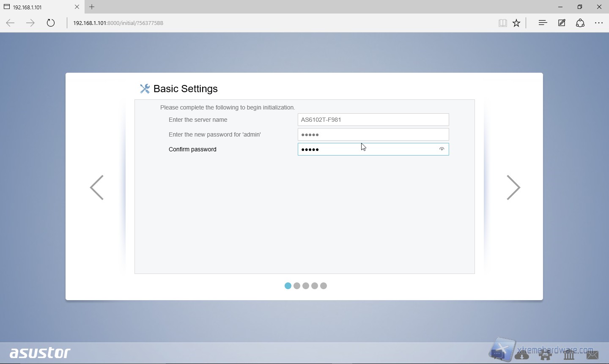
Task: Select the first blue step indicator dot
Action: 288,286
